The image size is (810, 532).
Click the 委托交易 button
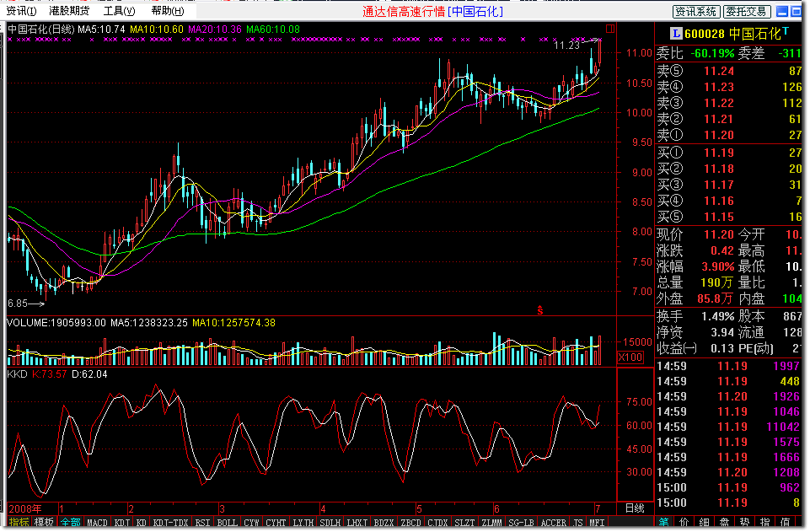coord(747,11)
